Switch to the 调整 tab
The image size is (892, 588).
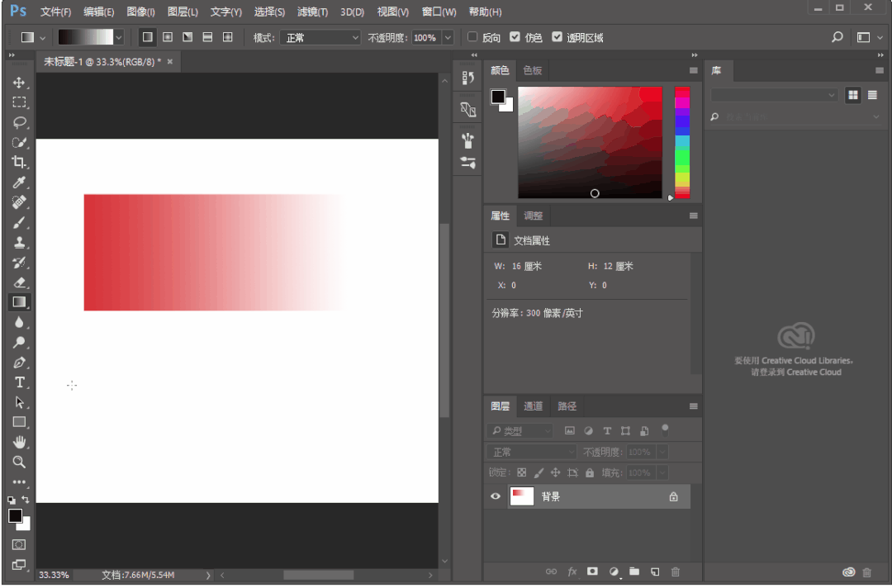533,216
